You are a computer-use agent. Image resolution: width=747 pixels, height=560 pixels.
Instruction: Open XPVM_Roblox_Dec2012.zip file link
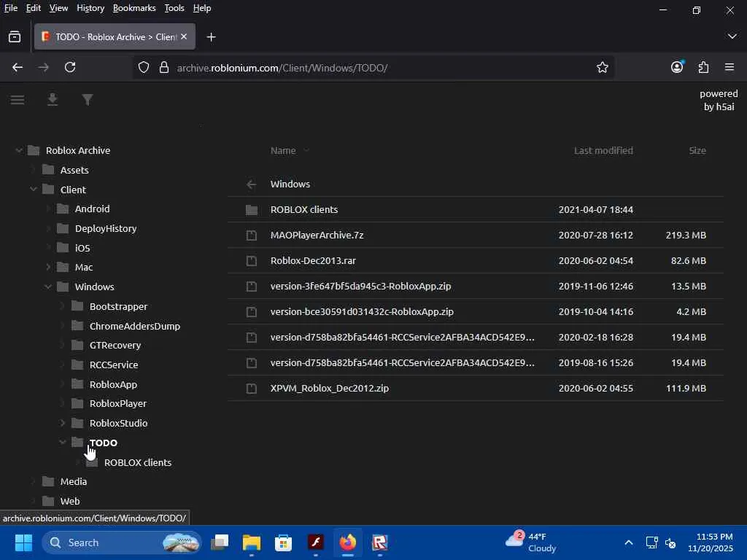[x=330, y=389]
